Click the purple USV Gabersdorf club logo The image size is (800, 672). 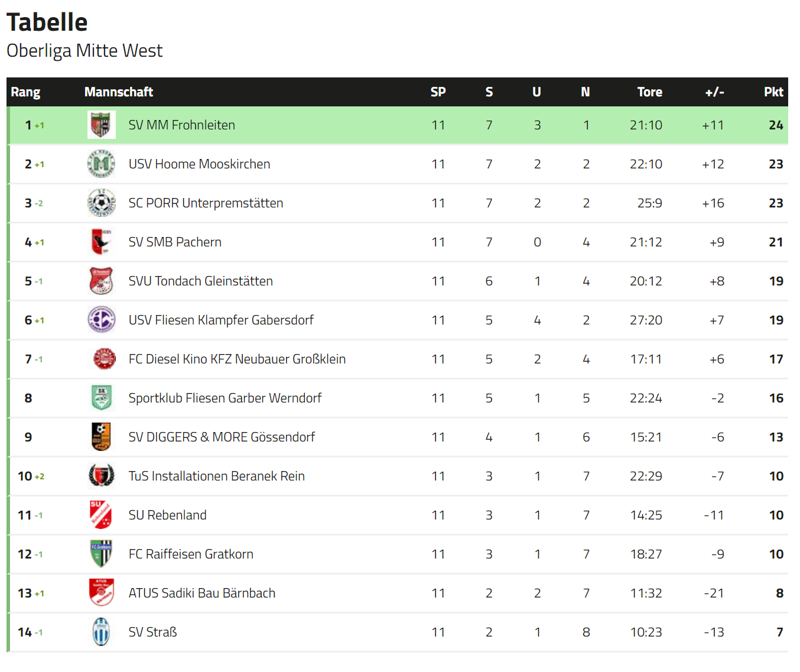click(101, 320)
